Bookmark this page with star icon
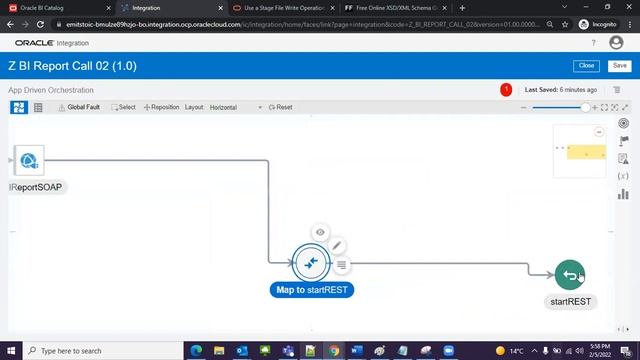 click(x=565, y=24)
